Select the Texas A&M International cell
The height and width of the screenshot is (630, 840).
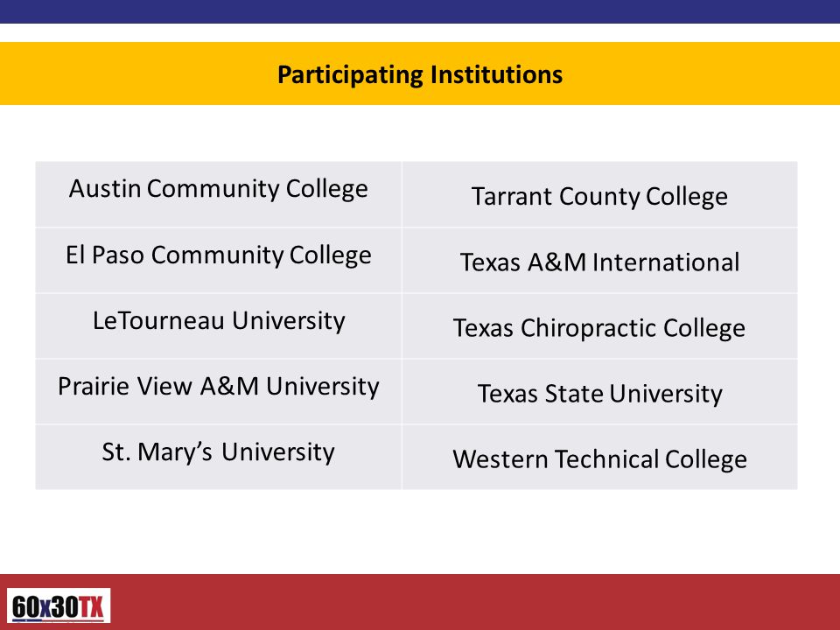coord(599,261)
